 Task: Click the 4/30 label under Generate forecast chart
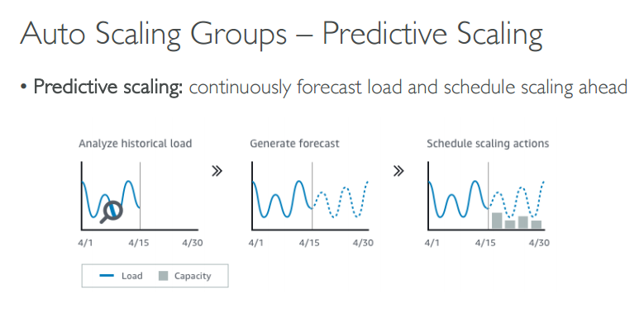pos(363,243)
